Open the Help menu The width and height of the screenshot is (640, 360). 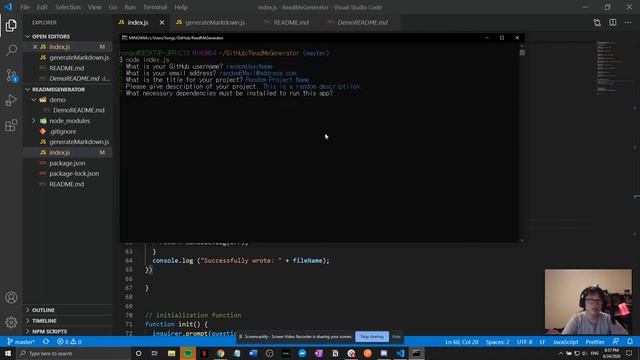(181, 7)
